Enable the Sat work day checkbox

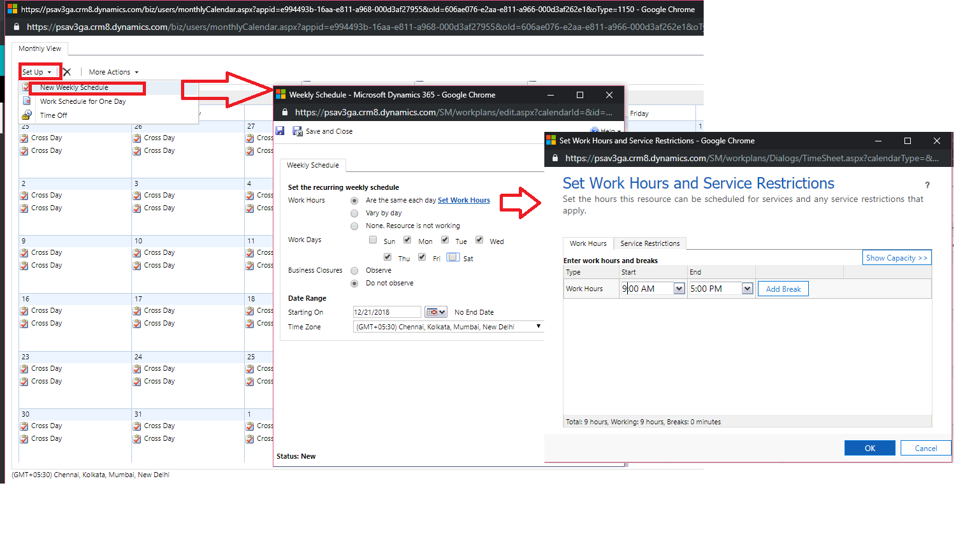click(453, 257)
